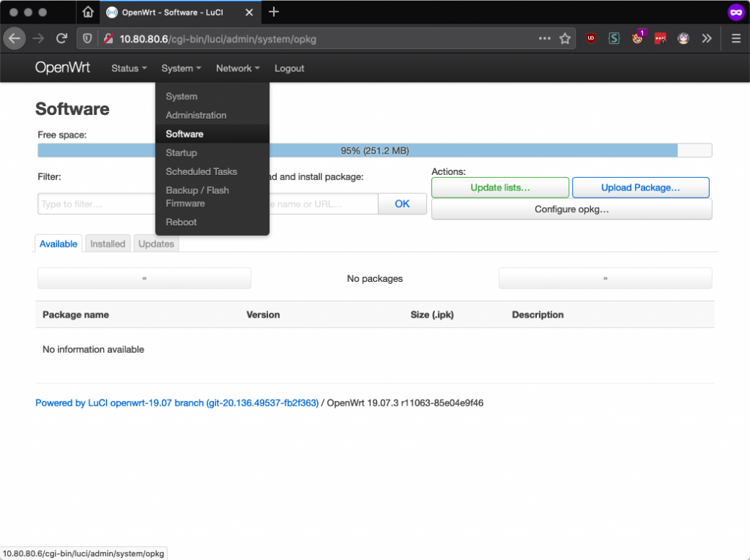
Task: Go back with the browser back arrow
Action: [x=15, y=39]
